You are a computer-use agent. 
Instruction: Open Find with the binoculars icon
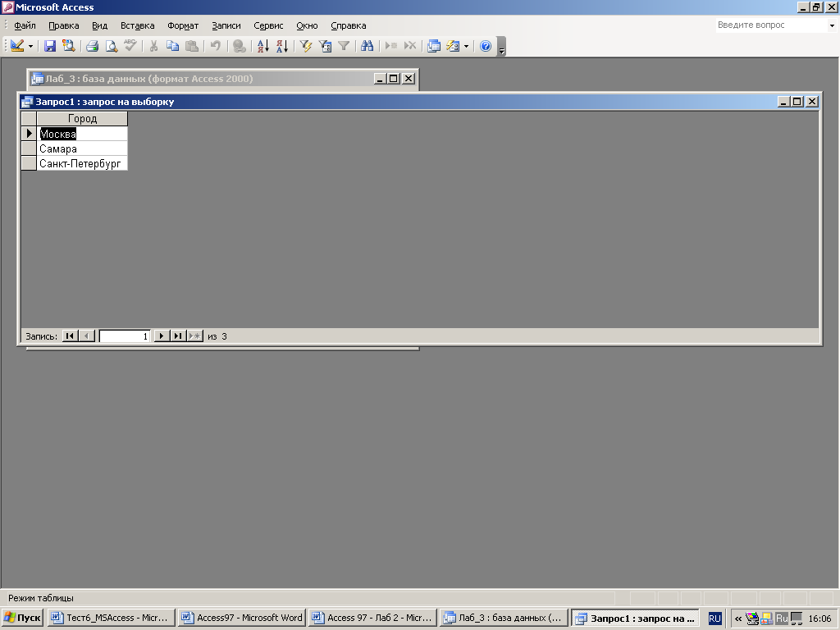(367, 46)
